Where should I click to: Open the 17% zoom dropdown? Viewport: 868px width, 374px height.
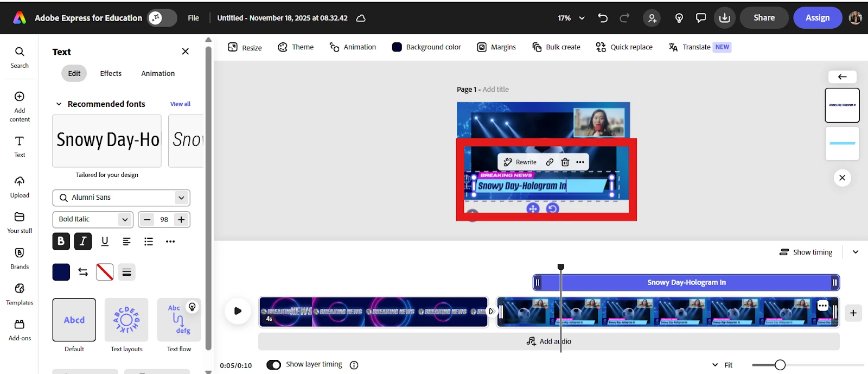coord(571,18)
